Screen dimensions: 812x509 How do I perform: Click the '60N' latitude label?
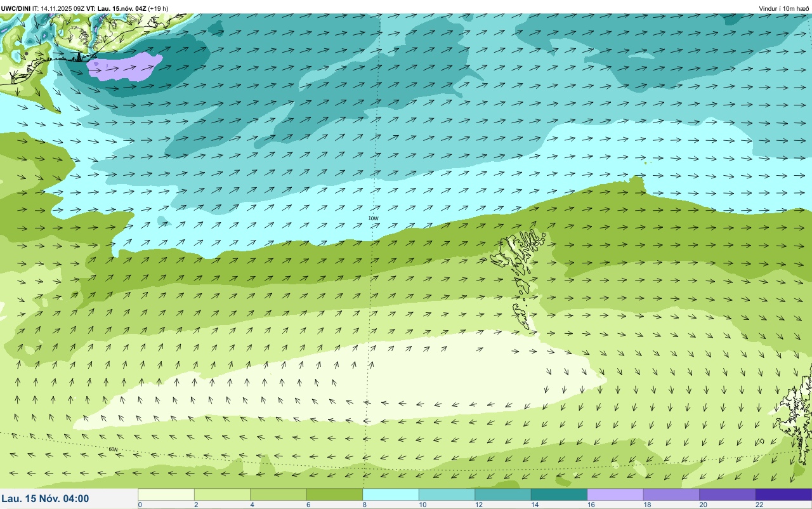[x=113, y=449]
